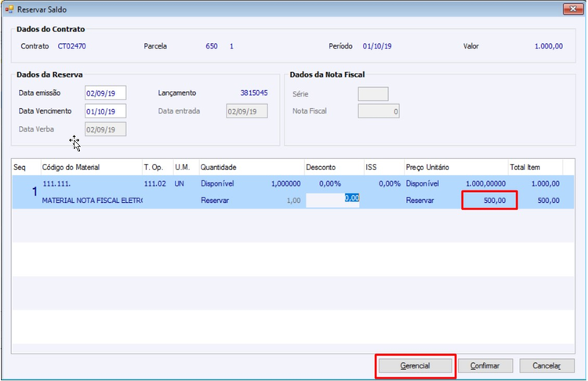The image size is (588, 381).
Task: Select the highlighted Desconto reservar field
Action: [x=332, y=200]
